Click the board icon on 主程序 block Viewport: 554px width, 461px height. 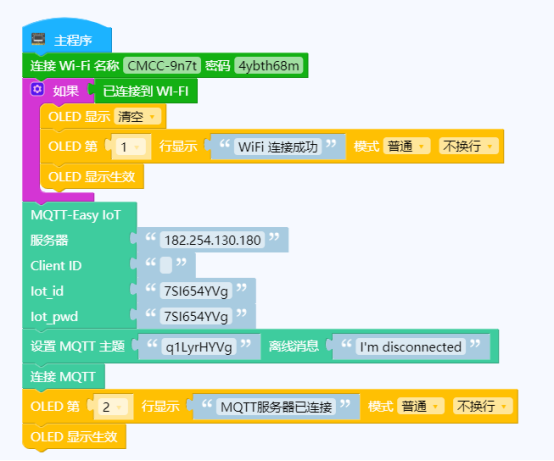coord(38,39)
